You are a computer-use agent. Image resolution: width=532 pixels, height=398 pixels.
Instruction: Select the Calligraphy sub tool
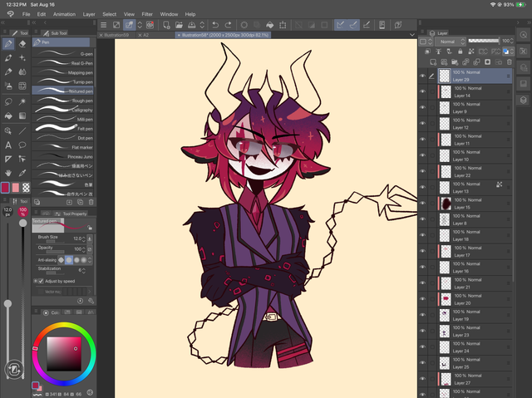[63, 110]
